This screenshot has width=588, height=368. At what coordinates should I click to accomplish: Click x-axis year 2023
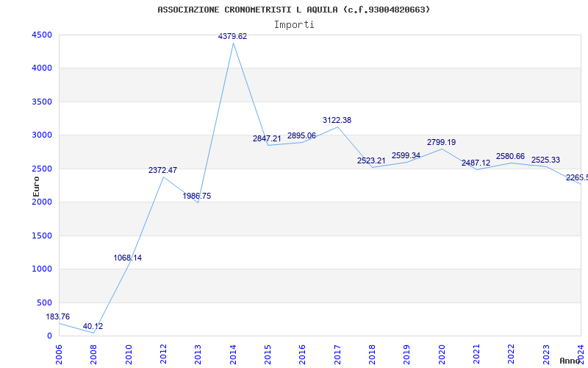coord(546,355)
